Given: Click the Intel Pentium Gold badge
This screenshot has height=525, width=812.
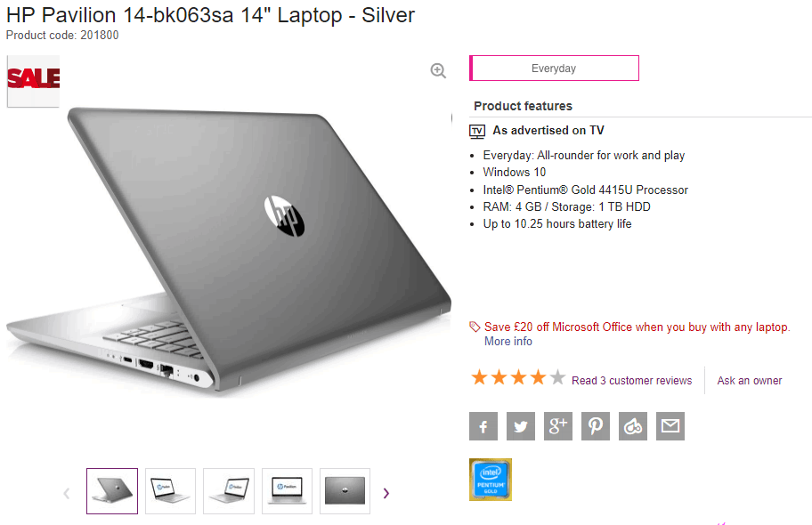Looking at the screenshot, I should tap(491, 480).
